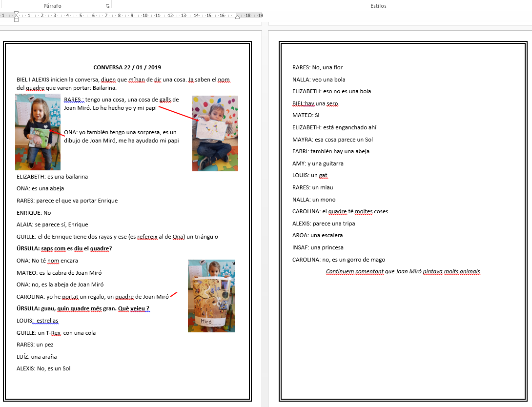Image resolution: width=532 pixels, height=407 pixels.
Task: Click the line 'ALAIA: se parece sí, Enrique'
Action: click(x=52, y=224)
